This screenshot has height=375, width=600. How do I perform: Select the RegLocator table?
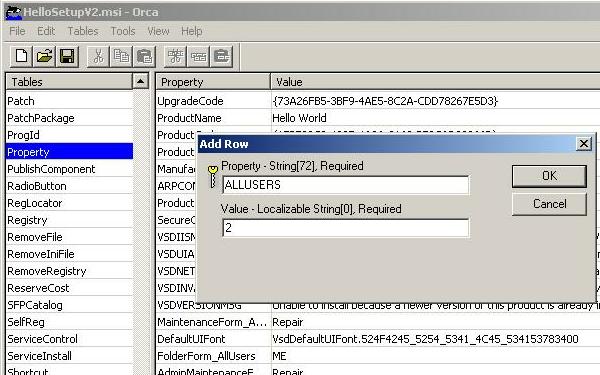click(x=69, y=203)
